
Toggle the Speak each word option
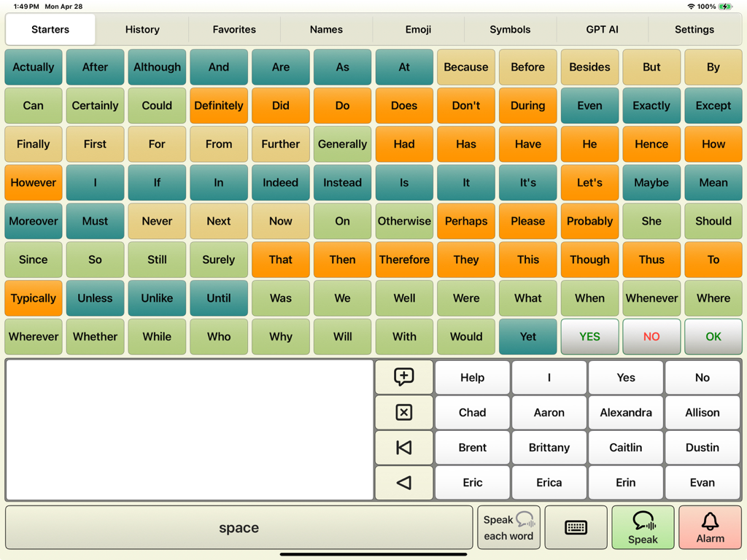coord(508,526)
